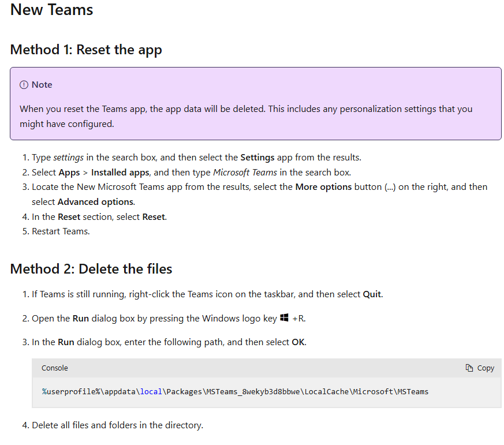Click the bold 'Quit' word
This screenshot has height=445, width=504.
point(372,294)
